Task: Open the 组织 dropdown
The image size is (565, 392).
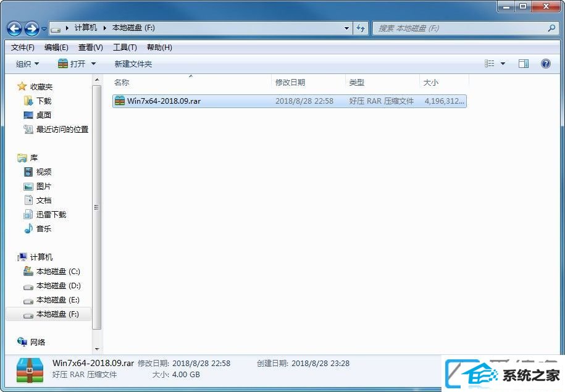Action: [27, 64]
